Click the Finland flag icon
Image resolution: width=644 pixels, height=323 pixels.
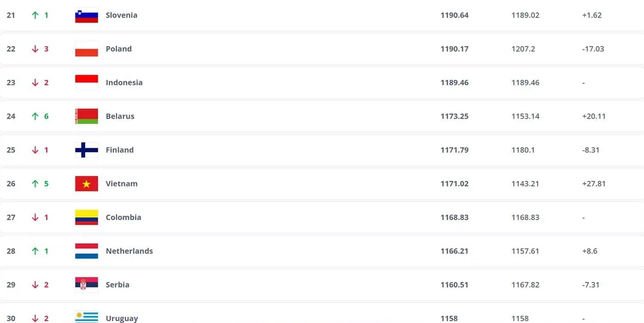pyautogui.click(x=86, y=150)
